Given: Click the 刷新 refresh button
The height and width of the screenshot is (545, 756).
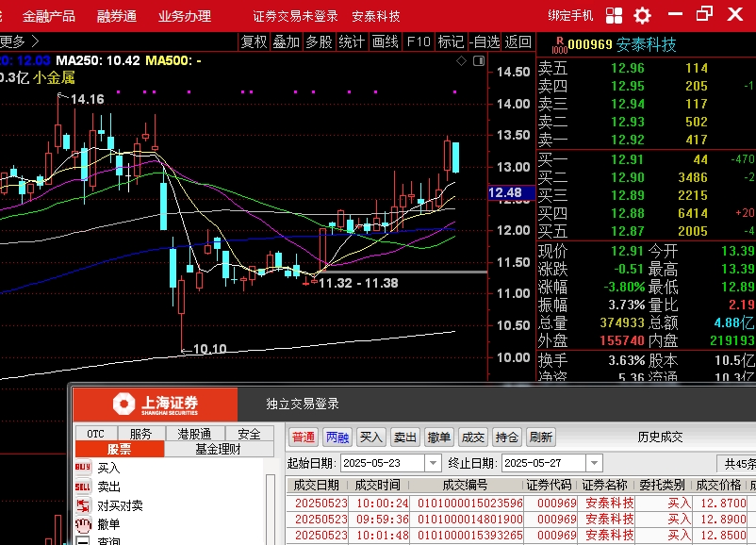Looking at the screenshot, I should click(540, 438).
